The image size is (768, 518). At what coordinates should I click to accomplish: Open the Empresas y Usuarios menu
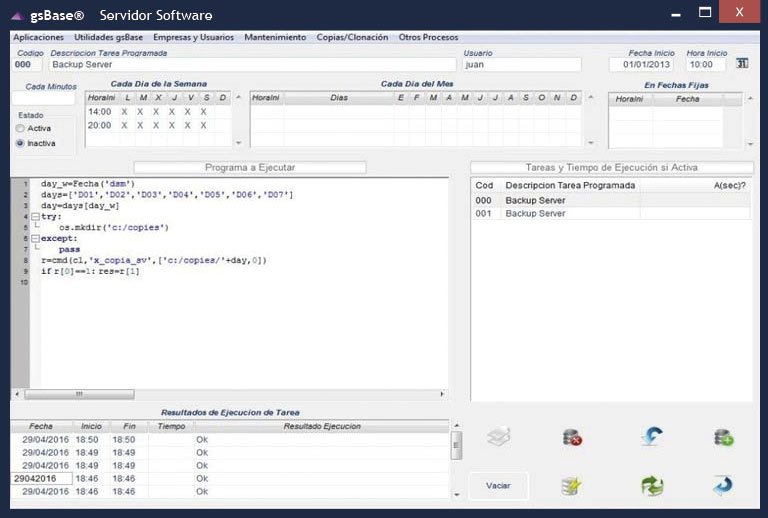tap(193, 37)
